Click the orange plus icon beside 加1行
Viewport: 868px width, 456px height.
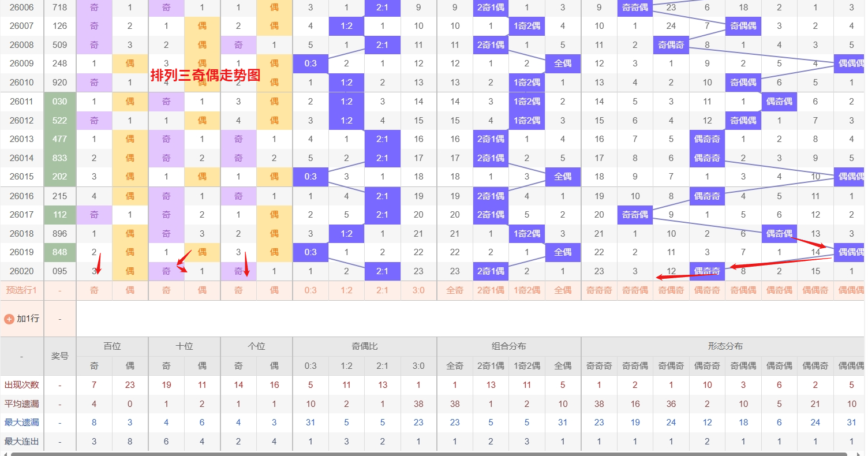[9, 319]
